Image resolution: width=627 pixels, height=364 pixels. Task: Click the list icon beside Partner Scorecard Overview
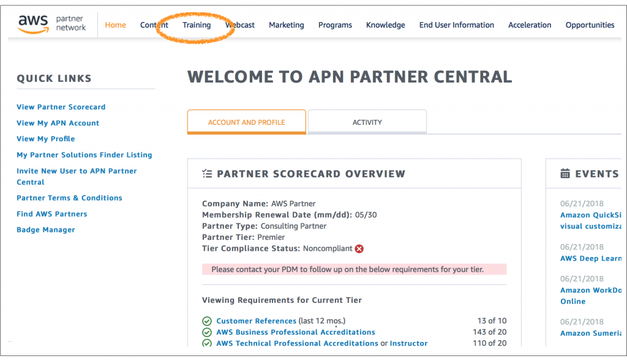(x=207, y=173)
